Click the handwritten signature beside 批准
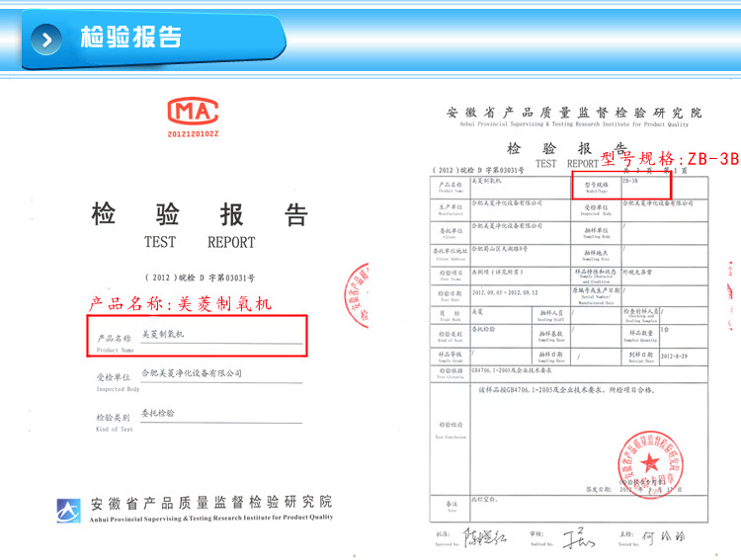This screenshot has height=560, width=741. coord(484,538)
